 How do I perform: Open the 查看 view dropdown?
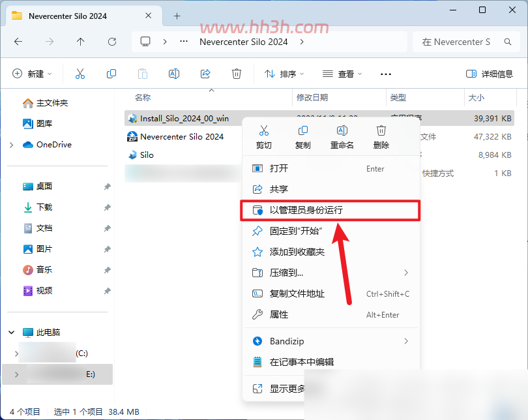tap(342, 74)
